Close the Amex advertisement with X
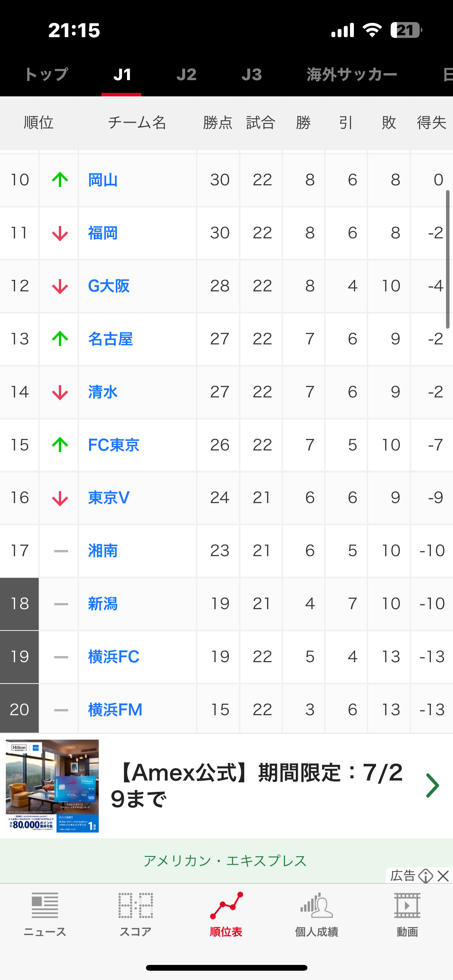The height and width of the screenshot is (980, 453). pyautogui.click(x=443, y=875)
